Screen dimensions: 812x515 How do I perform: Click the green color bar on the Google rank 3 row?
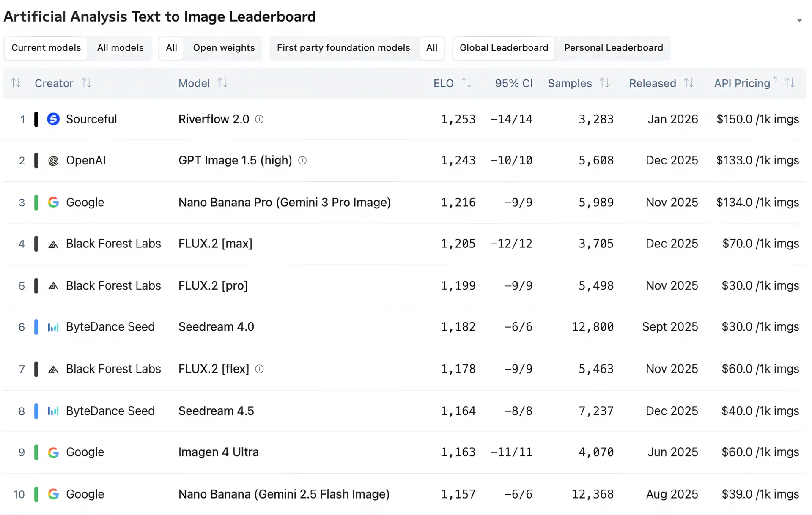[36, 203]
